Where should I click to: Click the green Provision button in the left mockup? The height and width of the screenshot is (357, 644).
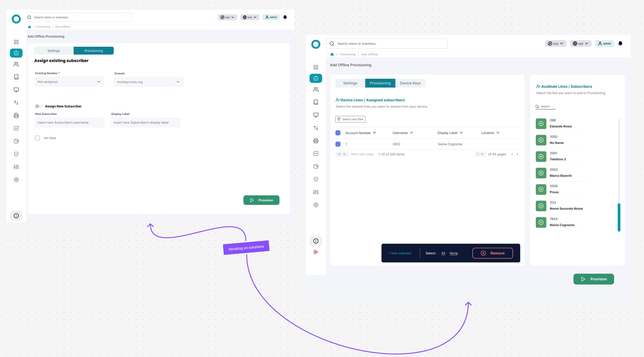pyautogui.click(x=261, y=200)
